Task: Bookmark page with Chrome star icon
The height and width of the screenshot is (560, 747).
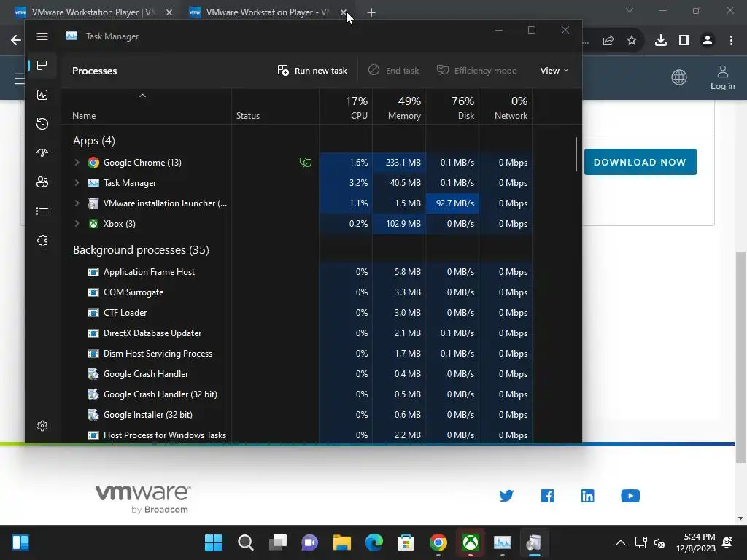Action: (x=632, y=41)
